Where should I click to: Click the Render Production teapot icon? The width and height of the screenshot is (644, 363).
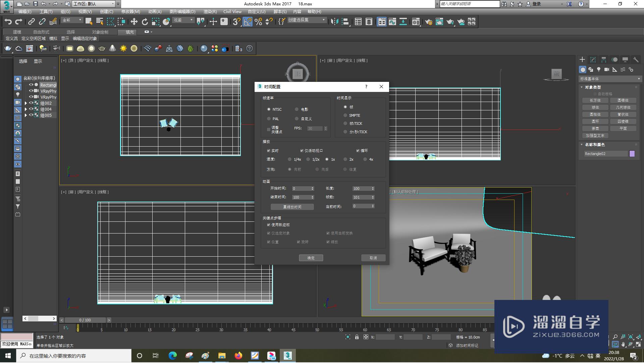pyautogui.click(x=450, y=22)
